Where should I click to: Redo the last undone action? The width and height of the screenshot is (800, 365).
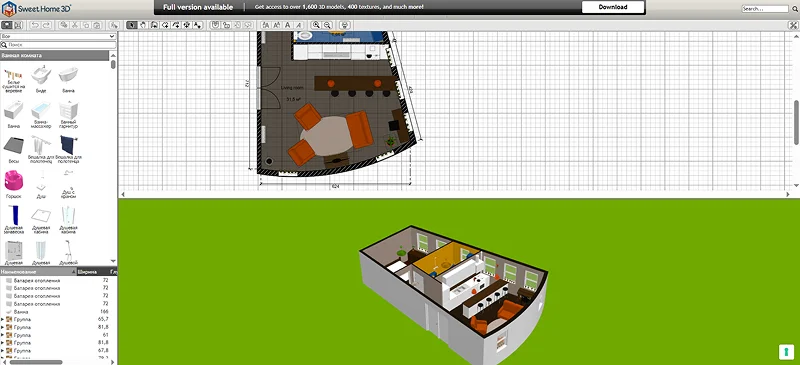click(x=46, y=25)
